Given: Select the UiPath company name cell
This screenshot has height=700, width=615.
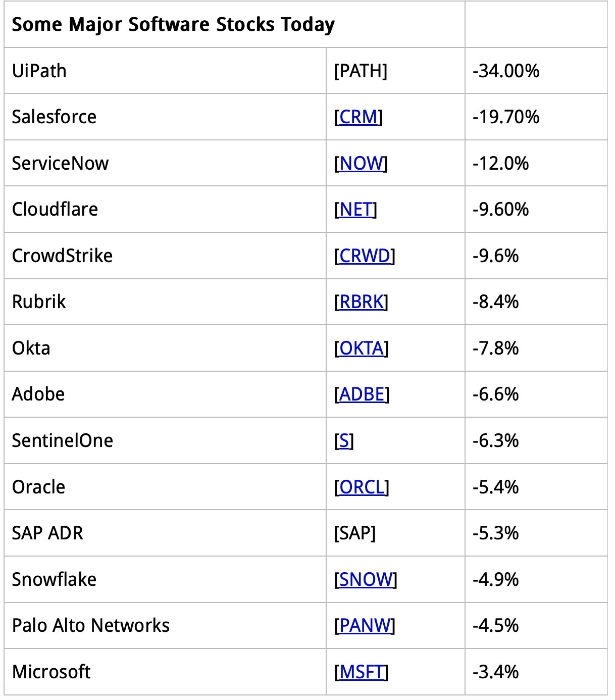Looking at the screenshot, I should point(39,71).
